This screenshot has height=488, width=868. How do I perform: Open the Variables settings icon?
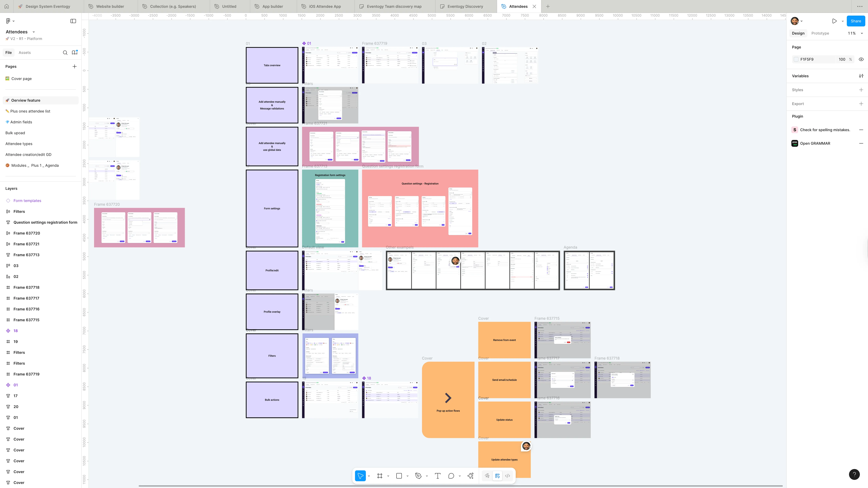pos(861,76)
